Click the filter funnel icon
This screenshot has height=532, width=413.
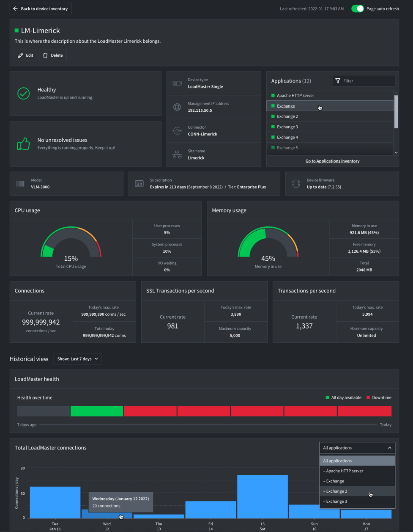click(338, 81)
